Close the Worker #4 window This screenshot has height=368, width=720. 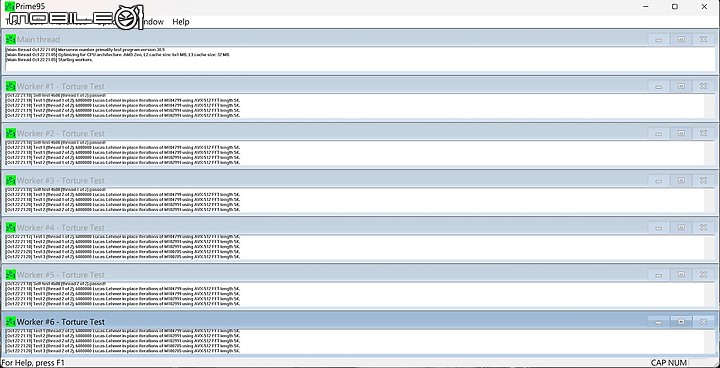703,227
